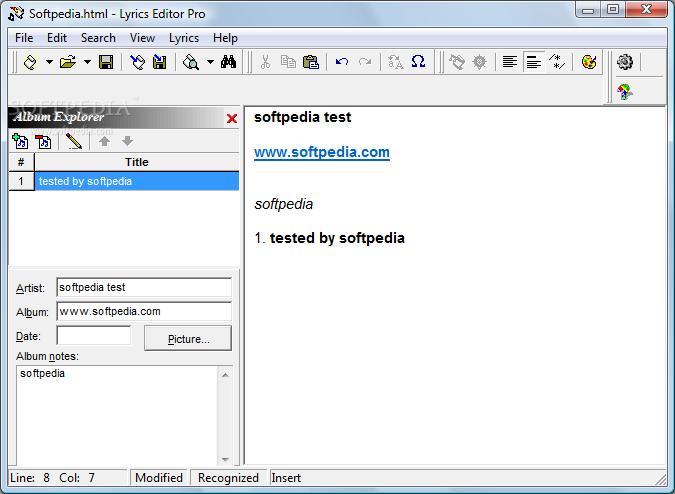Expand the Open file dropdown arrow
This screenshot has height=494, width=675.
coord(87,62)
